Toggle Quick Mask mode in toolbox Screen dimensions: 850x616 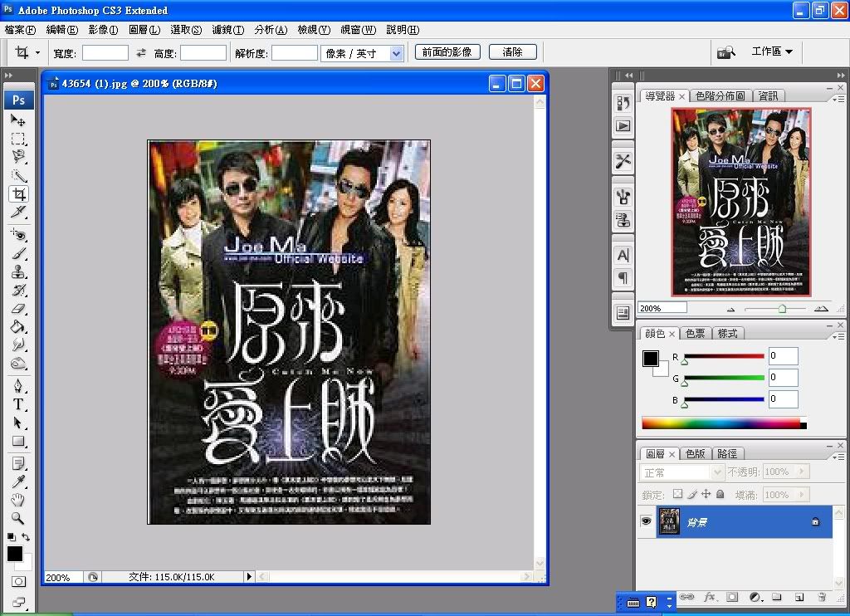pos(18,582)
